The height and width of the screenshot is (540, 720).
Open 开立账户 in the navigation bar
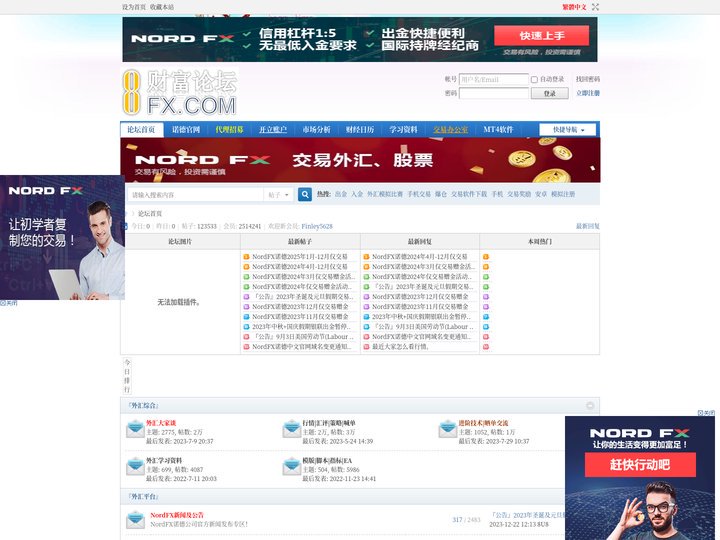[x=273, y=129]
